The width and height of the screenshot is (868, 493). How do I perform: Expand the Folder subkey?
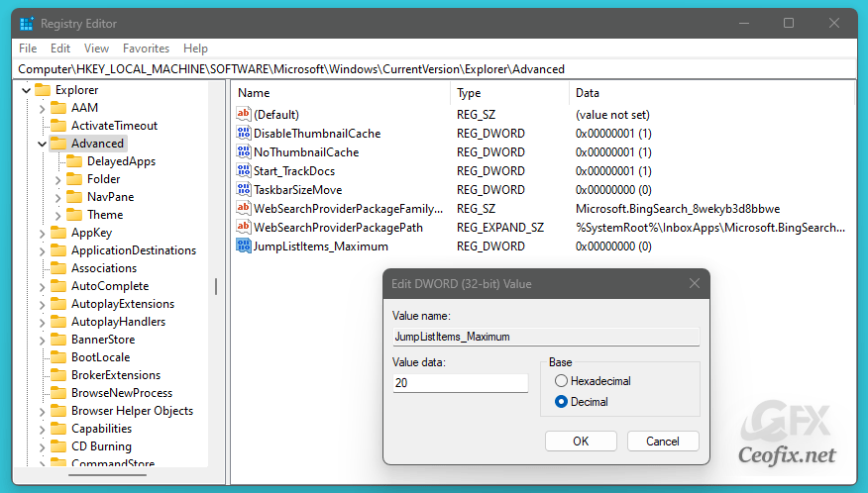57,179
